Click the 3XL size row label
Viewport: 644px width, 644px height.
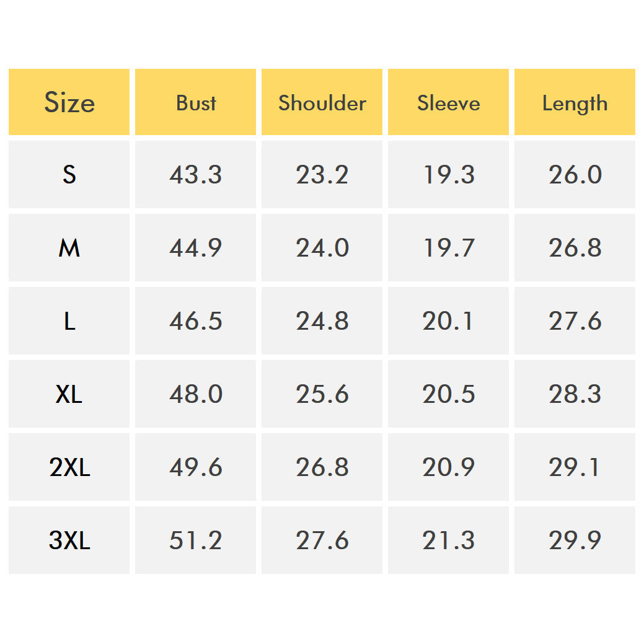pyautogui.click(x=69, y=540)
